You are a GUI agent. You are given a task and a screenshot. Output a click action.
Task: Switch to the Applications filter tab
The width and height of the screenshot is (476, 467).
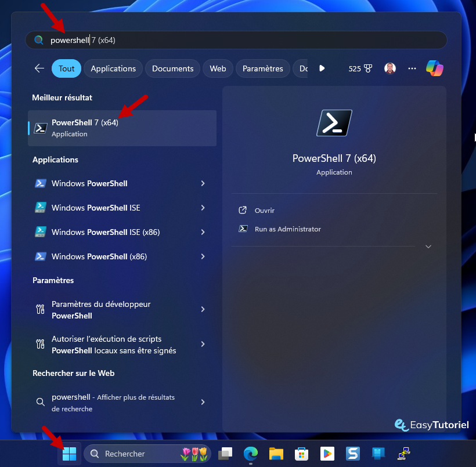(x=113, y=68)
